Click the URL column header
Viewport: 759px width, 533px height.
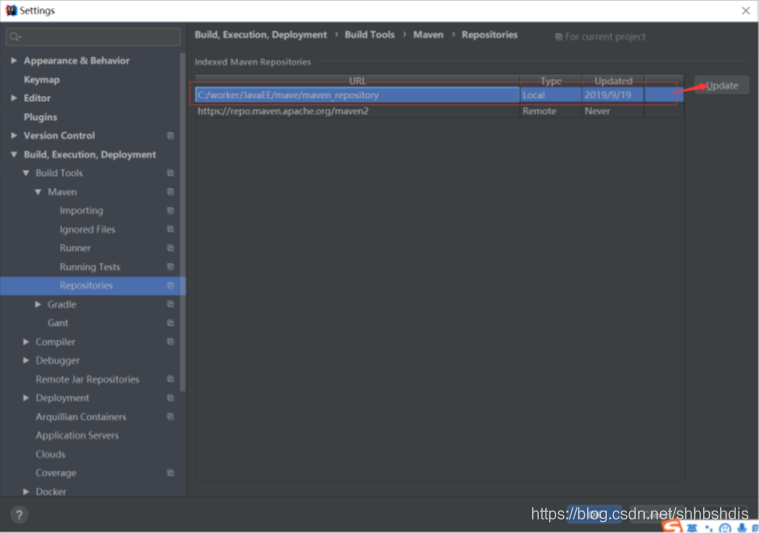pos(357,81)
